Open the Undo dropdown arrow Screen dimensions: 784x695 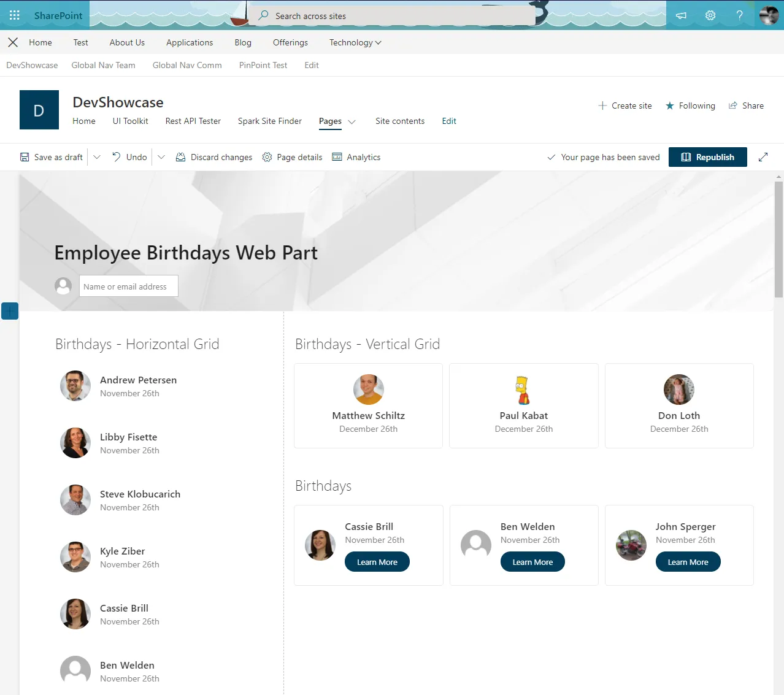161,157
